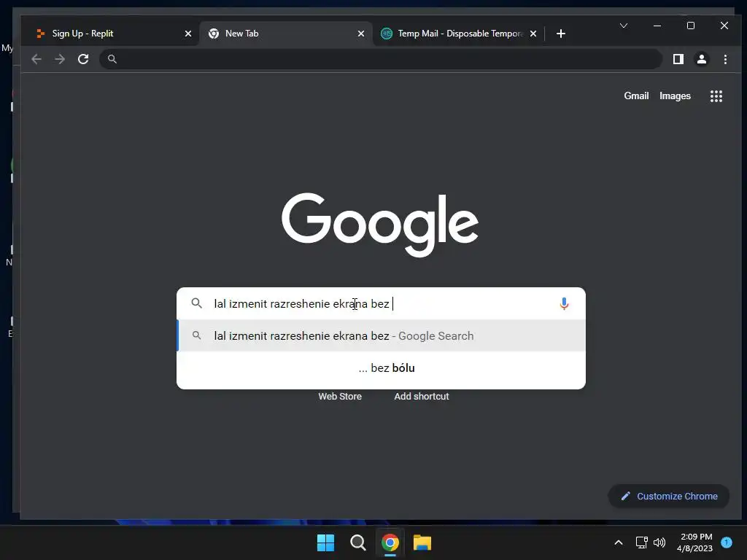Open the Chrome profile avatar
The height and width of the screenshot is (560, 747).
tap(702, 59)
